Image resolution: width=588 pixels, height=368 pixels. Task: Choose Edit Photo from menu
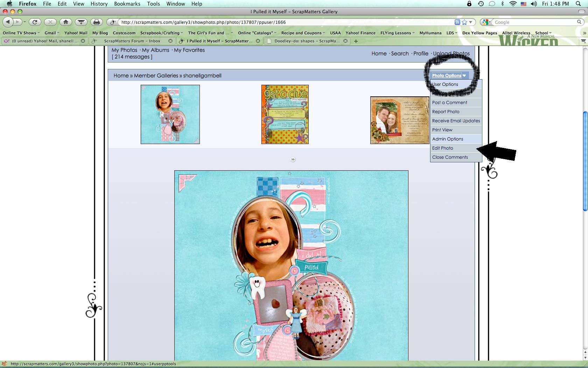click(x=456, y=148)
